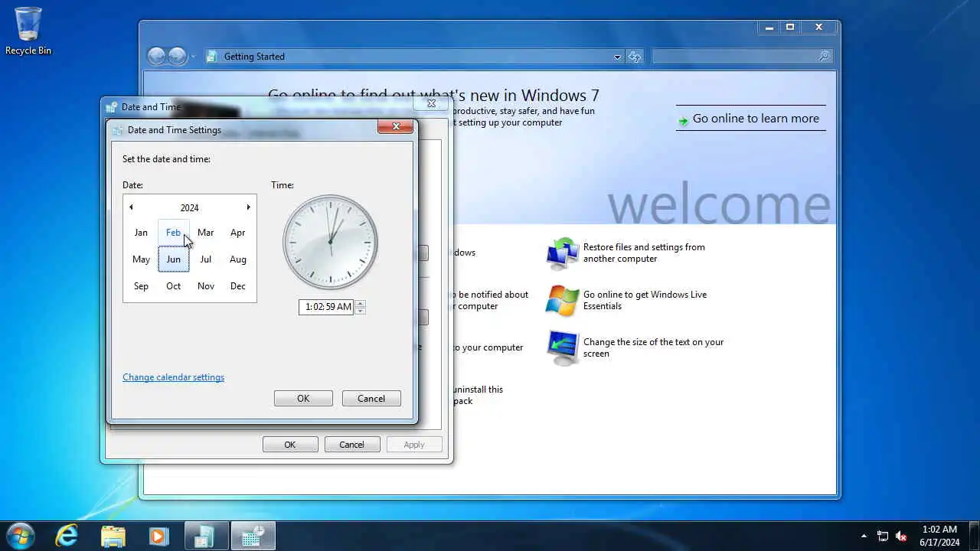This screenshot has height=551, width=980.
Task: Select Oct in the calendar
Action: [174, 286]
